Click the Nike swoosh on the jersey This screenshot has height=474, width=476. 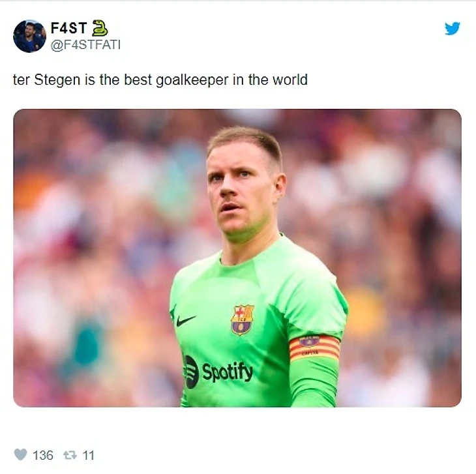[x=186, y=320]
